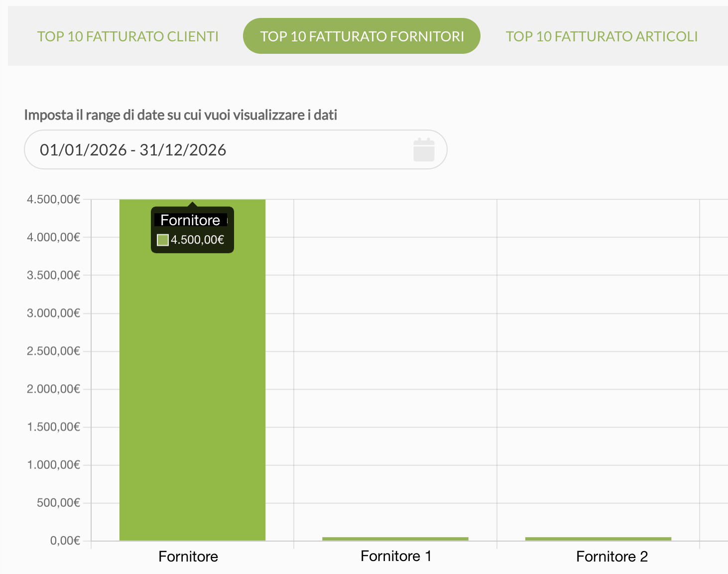This screenshot has width=728, height=574.
Task: Click the 1.500,00€ y-axis label
Action: pyautogui.click(x=53, y=427)
